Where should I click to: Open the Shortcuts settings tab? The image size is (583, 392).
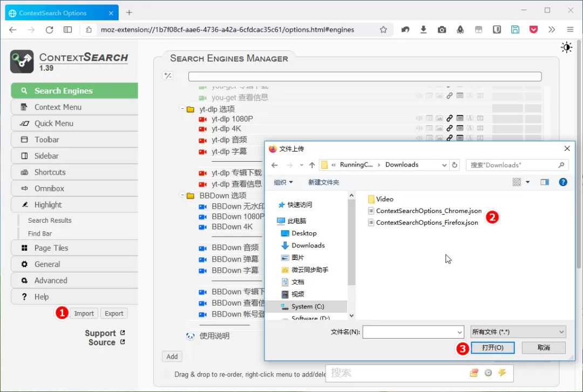coord(74,173)
